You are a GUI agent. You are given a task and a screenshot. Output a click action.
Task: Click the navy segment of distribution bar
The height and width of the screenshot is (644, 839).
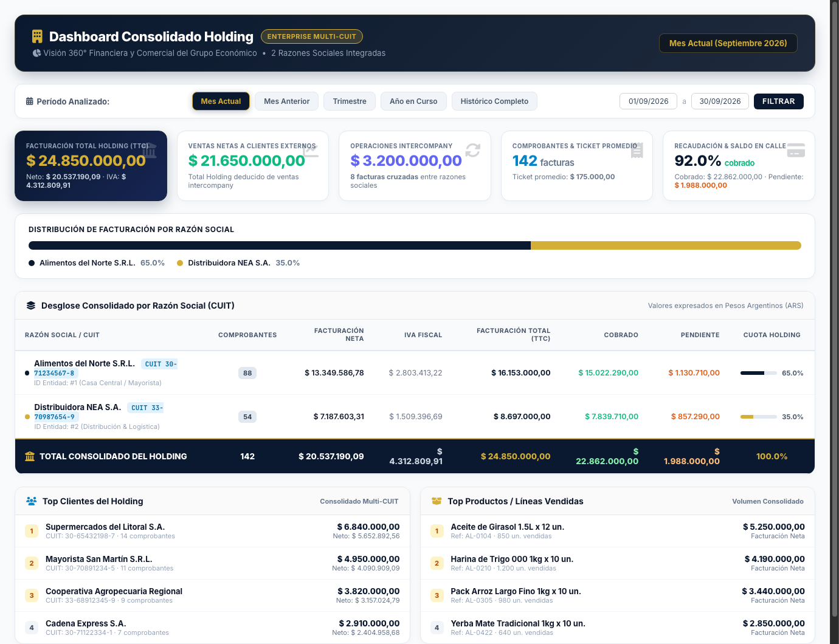(x=280, y=245)
